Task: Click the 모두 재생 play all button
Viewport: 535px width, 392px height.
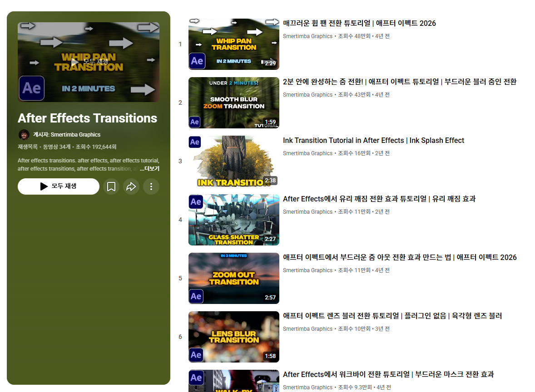Action: 58,186
